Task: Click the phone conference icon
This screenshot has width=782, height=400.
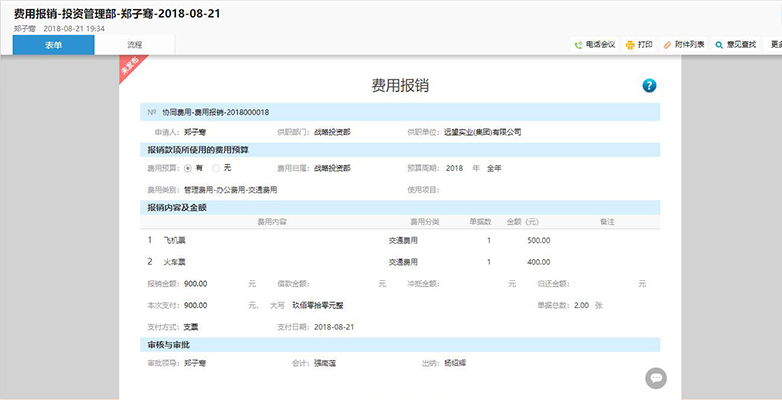Action: 579,45
